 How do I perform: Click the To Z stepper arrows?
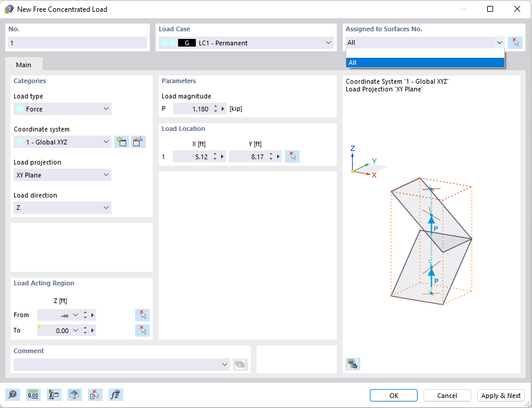[85, 330]
